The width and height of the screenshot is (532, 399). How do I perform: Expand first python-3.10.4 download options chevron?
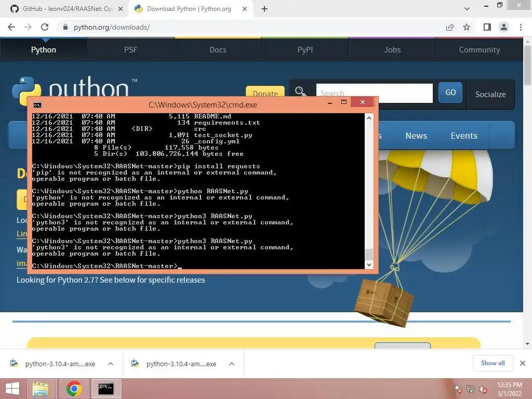pyautogui.click(x=111, y=364)
